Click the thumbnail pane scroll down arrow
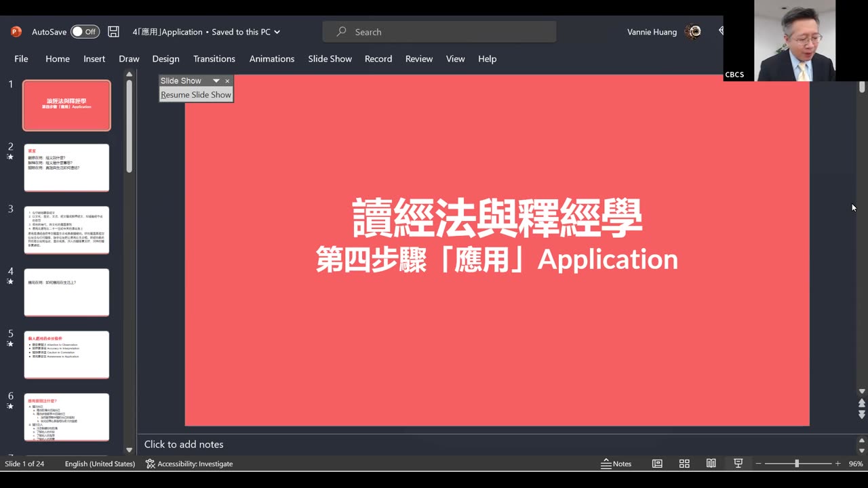 tap(129, 449)
